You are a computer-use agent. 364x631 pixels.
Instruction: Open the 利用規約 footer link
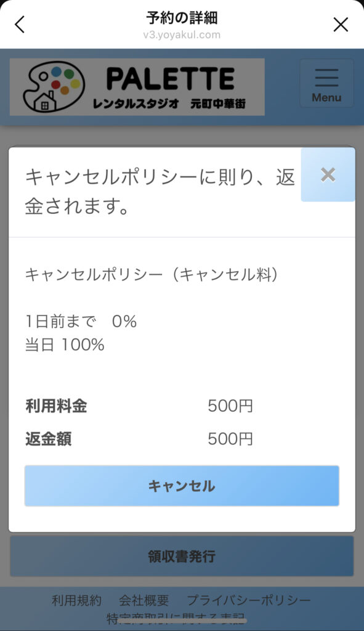click(x=76, y=600)
